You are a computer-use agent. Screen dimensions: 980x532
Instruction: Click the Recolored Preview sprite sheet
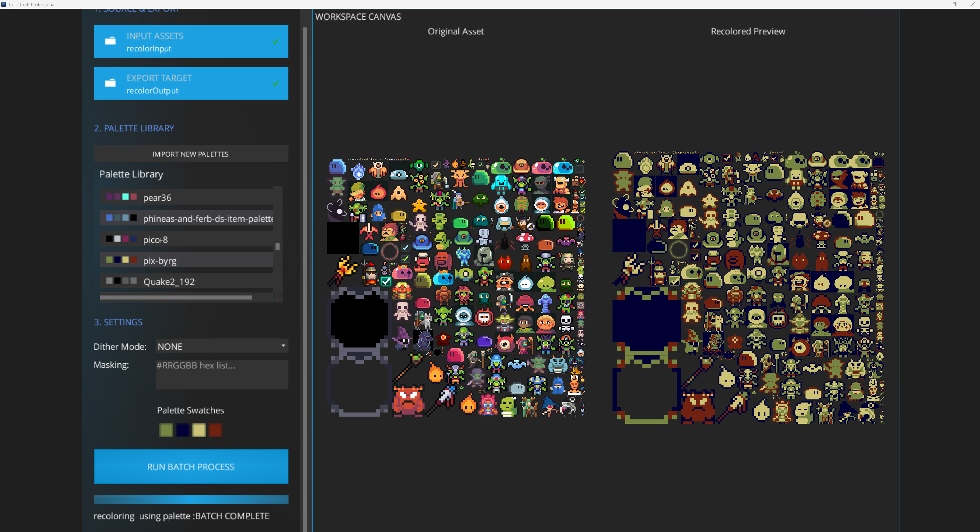coord(748,287)
